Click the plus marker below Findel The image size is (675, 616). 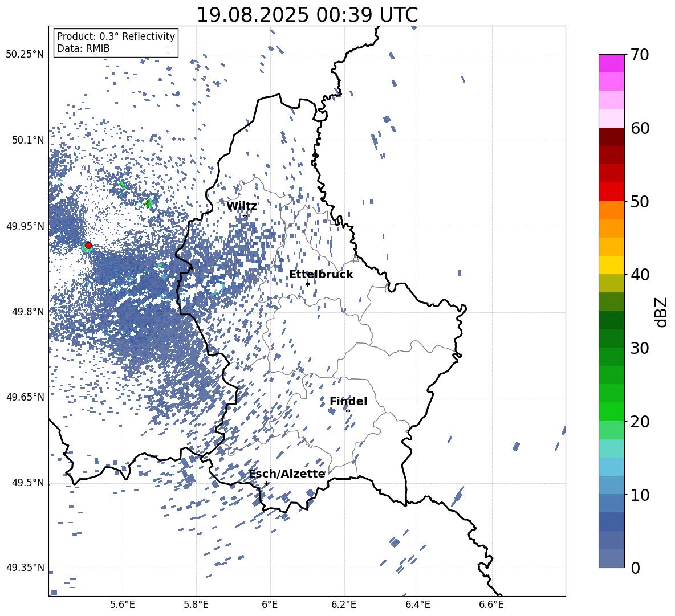click(x=348, y=411)
